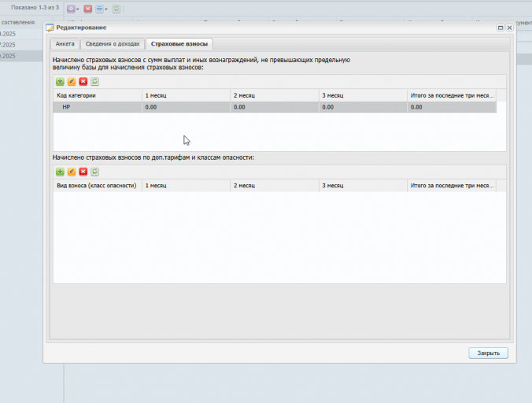
Task: Delete row in category code grid
Action: (83, 81)
